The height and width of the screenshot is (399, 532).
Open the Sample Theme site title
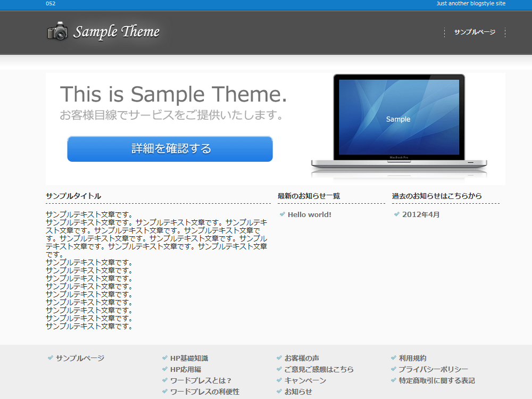tap(117, 31)
